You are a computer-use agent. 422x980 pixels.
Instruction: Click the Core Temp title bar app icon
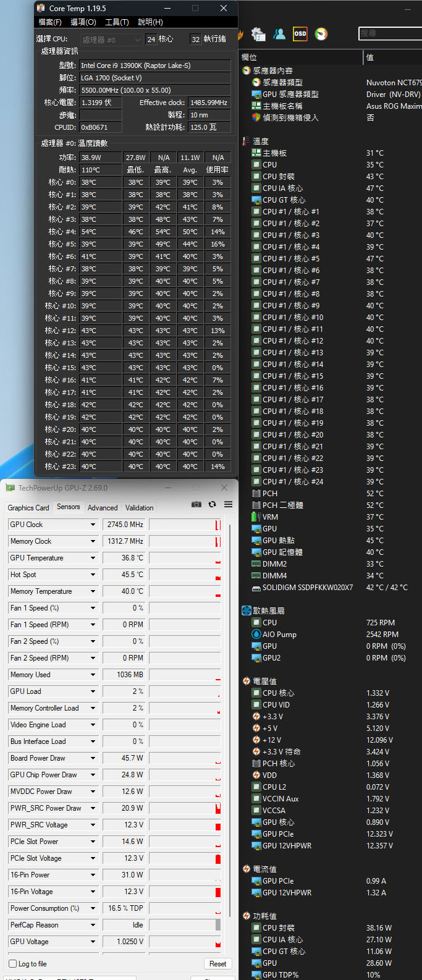[x=41, y=8]
